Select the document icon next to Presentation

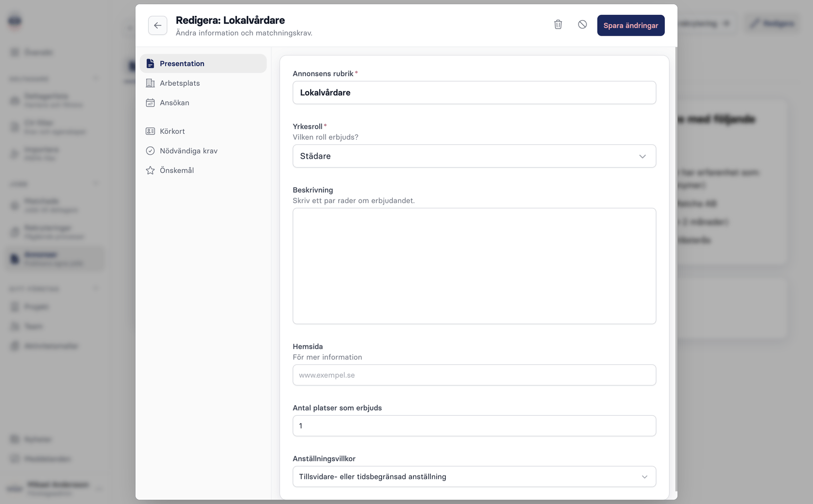(x=150, y=63)
